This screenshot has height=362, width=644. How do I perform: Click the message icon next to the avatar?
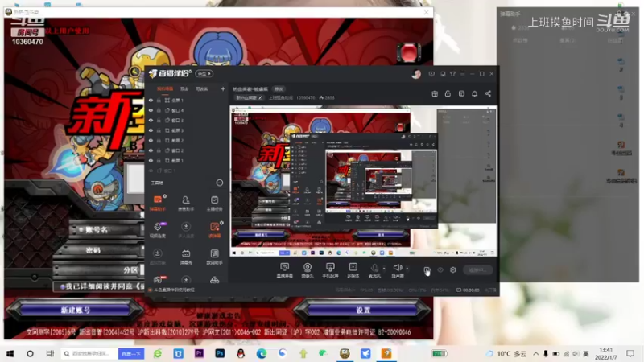[431, 74]
